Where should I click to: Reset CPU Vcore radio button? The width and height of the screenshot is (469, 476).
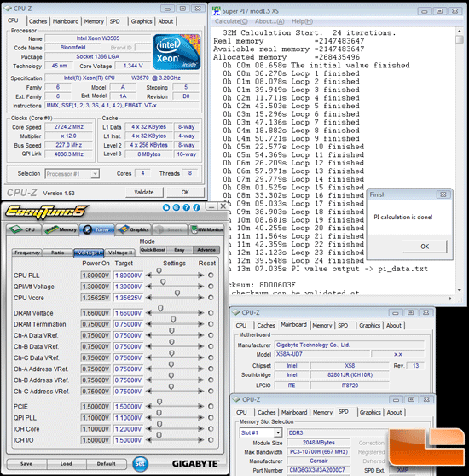(211, 298)
